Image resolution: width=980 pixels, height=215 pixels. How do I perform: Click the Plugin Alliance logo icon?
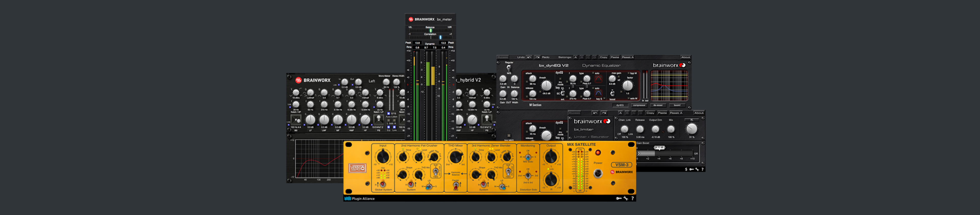point(347,199)
